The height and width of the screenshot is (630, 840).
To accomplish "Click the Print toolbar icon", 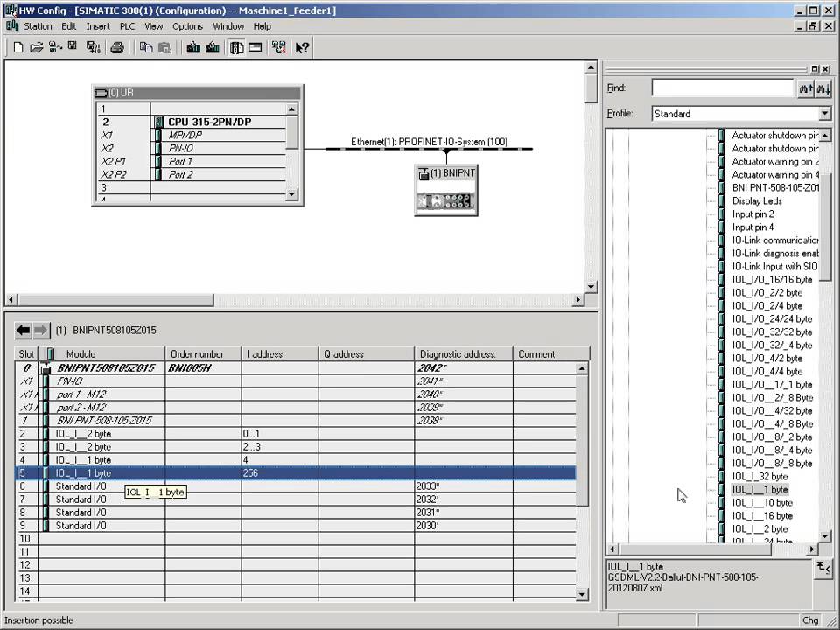I will click(x=117, y=47).
